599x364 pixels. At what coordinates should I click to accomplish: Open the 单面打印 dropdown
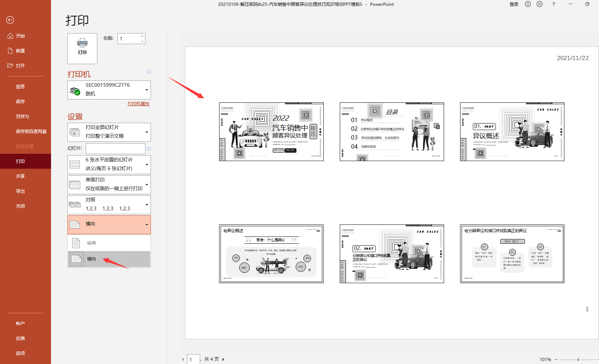click(x=109, y=184)
